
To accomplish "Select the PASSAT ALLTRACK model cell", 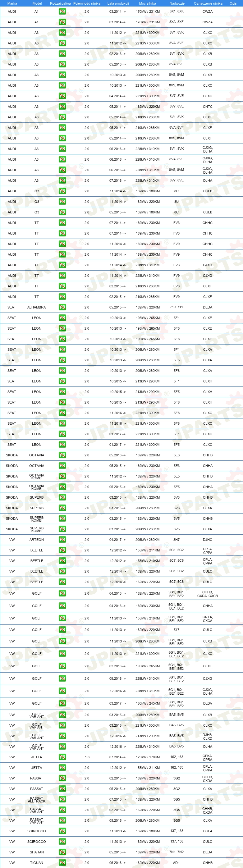I will [36, 800].
